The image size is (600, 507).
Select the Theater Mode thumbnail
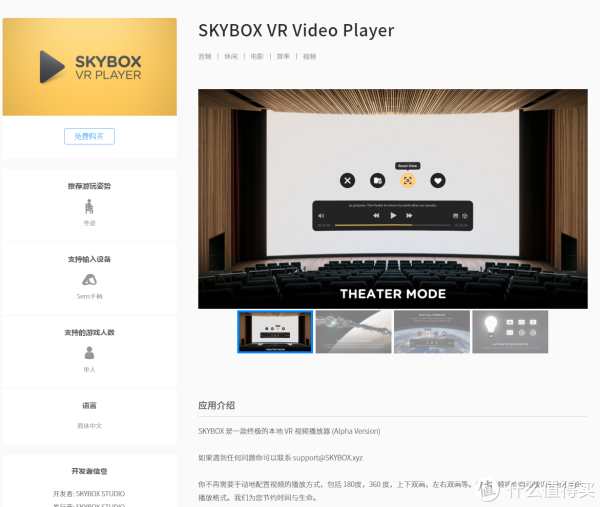(x=275, y=332)
